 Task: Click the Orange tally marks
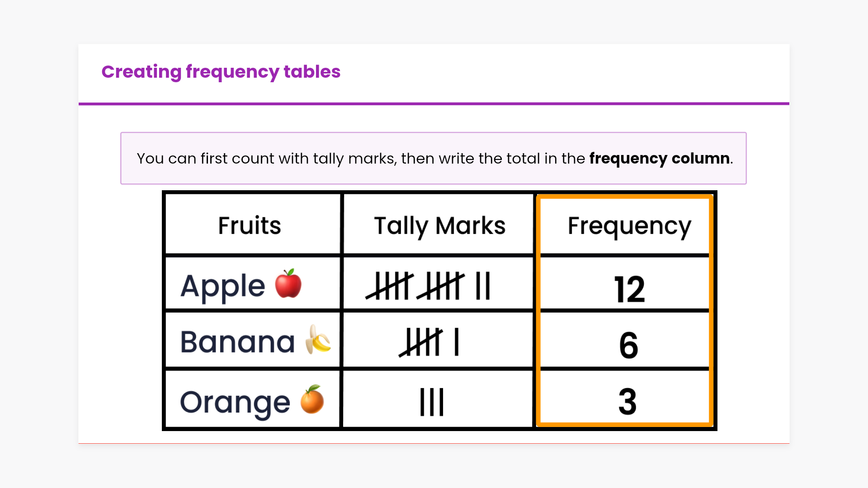click(x=432, y=402)
